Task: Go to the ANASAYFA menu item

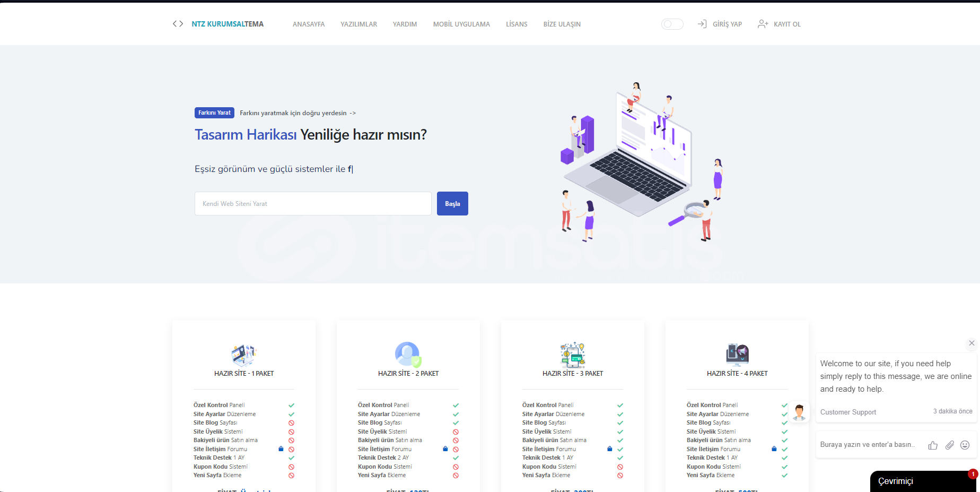Action: pos(309,24)
